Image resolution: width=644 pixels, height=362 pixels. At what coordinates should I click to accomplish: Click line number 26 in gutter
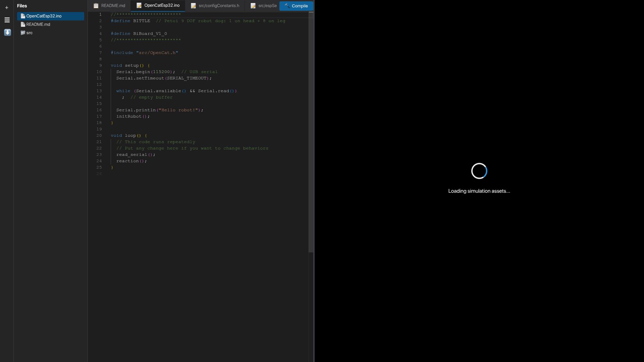(99, 174)
